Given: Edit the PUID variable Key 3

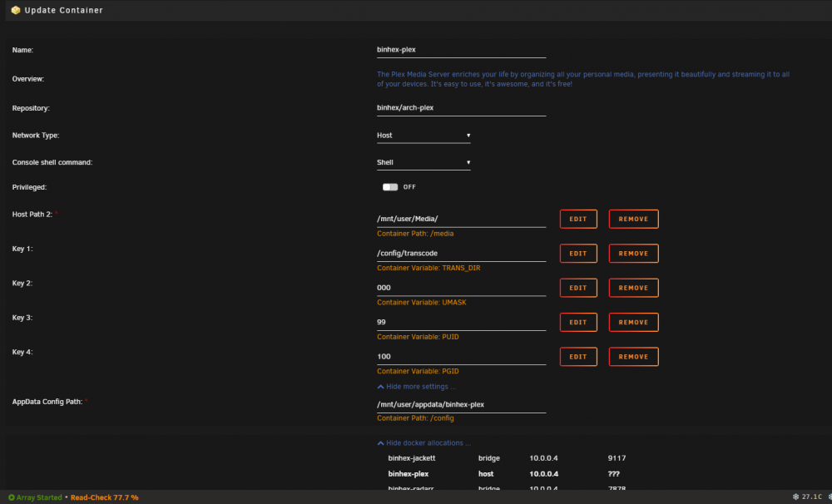Looking at the screenshot, I should [578, 323].
